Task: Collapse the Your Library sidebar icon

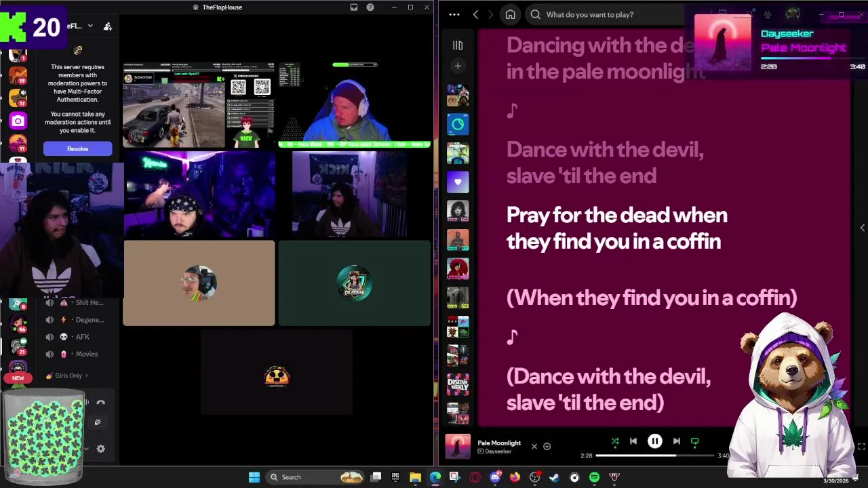Action: point(458,45)
